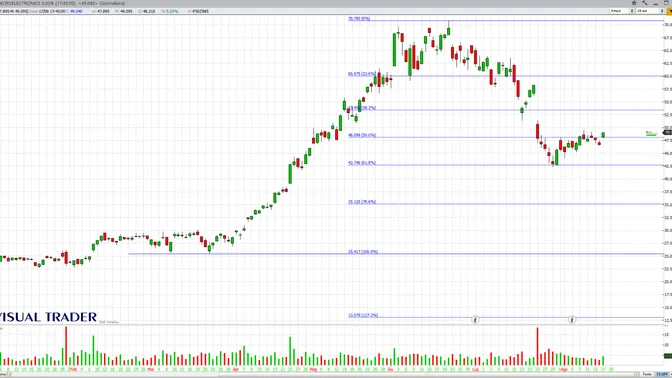Screen dimensions: 672x378
Task: Select the 50.0% Fibonacci retracement label
Action: click(x=362, y=135)
